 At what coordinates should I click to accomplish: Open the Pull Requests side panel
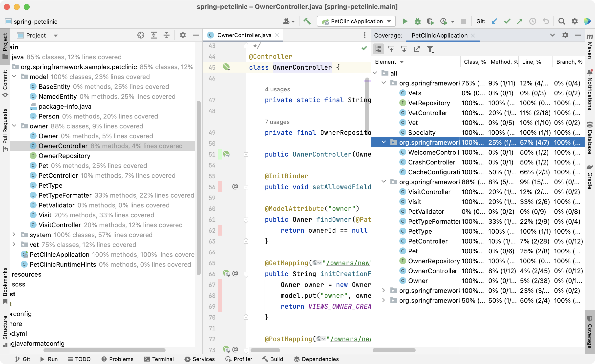point(5,130)
